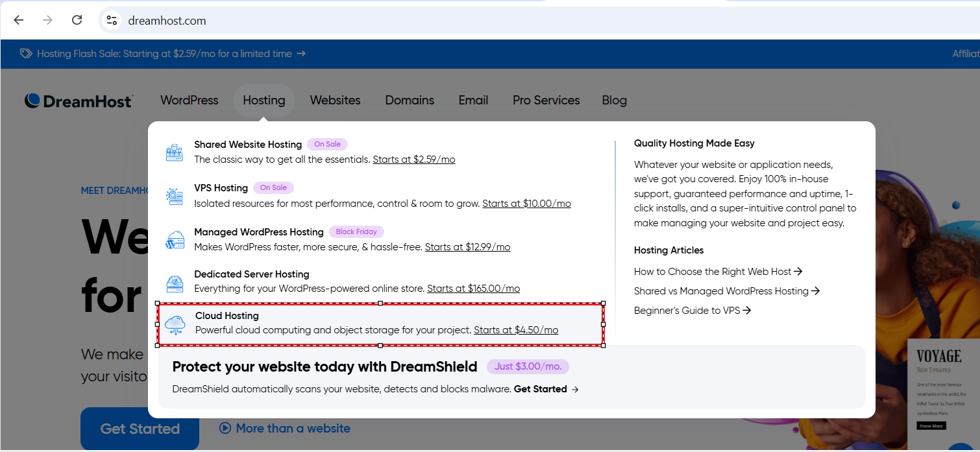Click the address bar URL dreamhost.com
980x452 pixels.
(167, 21)
